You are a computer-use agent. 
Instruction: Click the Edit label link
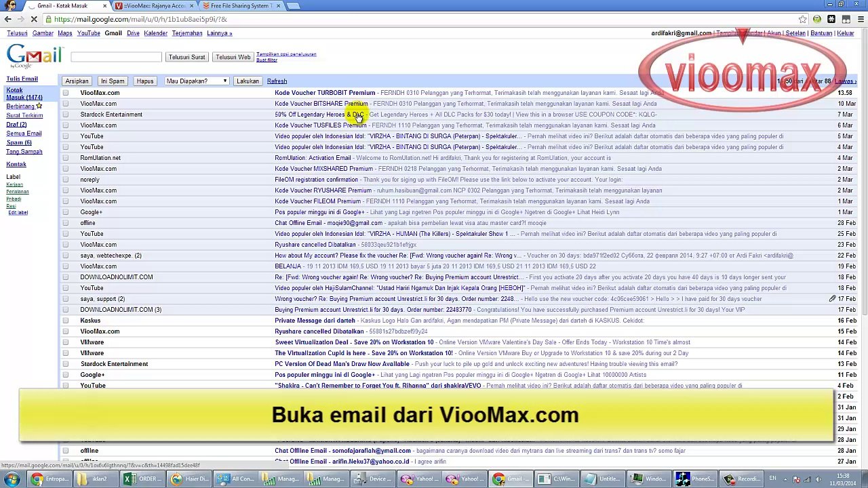tap(18, 213)
